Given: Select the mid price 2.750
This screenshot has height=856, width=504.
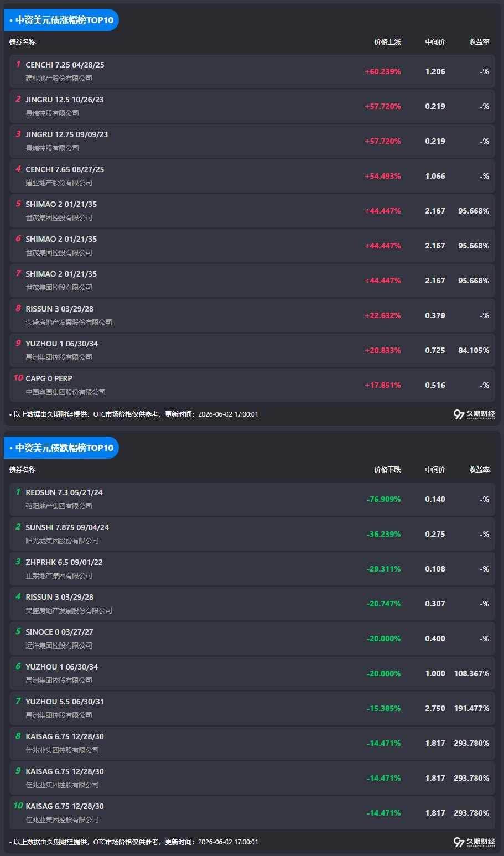Looking at the screenshot, I should 435,708.
